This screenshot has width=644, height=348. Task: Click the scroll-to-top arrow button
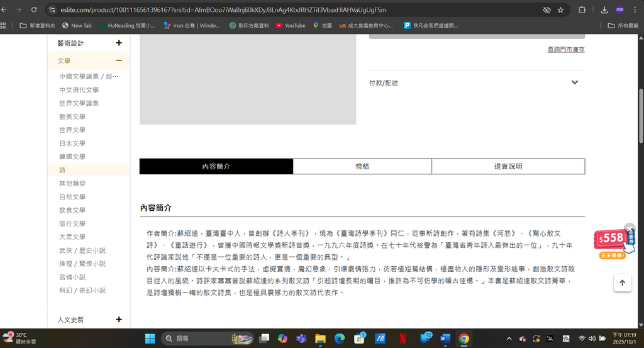(622, 283)
